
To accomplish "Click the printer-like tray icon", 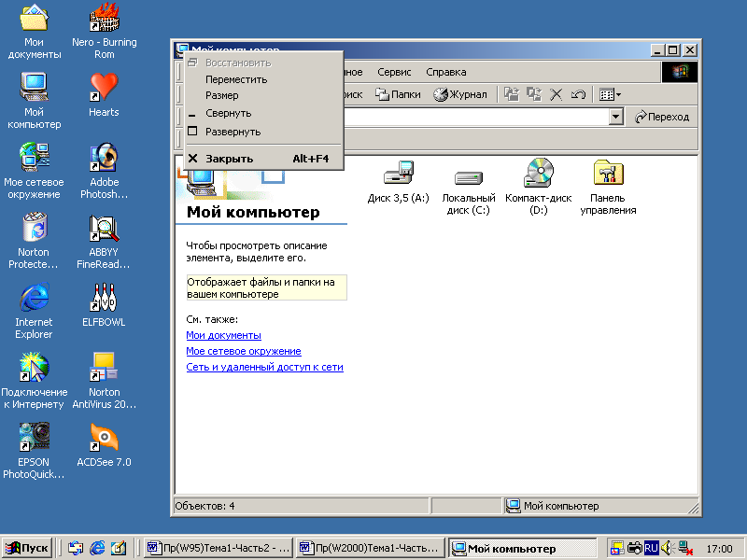I will 635,548.
